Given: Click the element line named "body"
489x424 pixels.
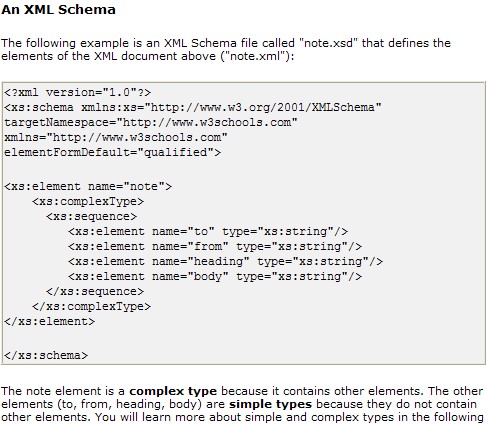Looking at the screenshot, I should pyautogui.click(x=215, y=276).
